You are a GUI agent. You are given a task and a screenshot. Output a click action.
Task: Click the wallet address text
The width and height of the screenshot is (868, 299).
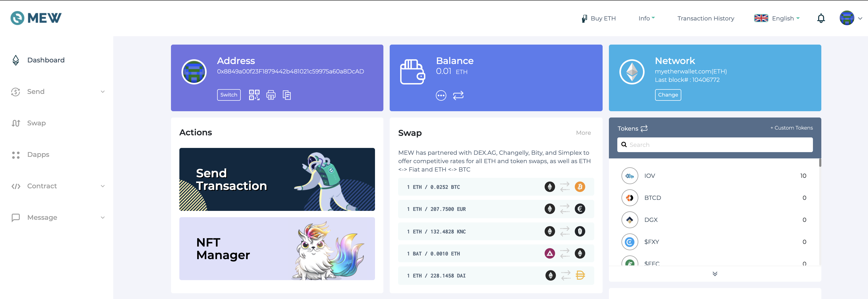click(290, 71)
